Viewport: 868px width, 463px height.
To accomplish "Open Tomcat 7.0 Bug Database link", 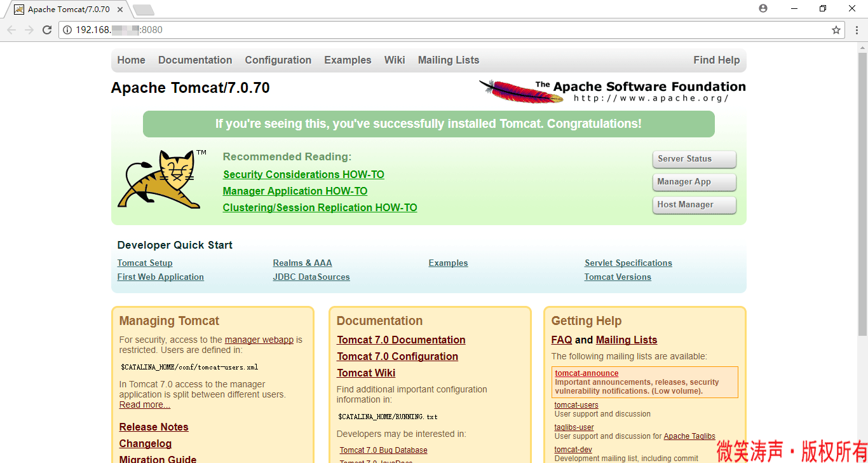I will (x=384, y=450).
